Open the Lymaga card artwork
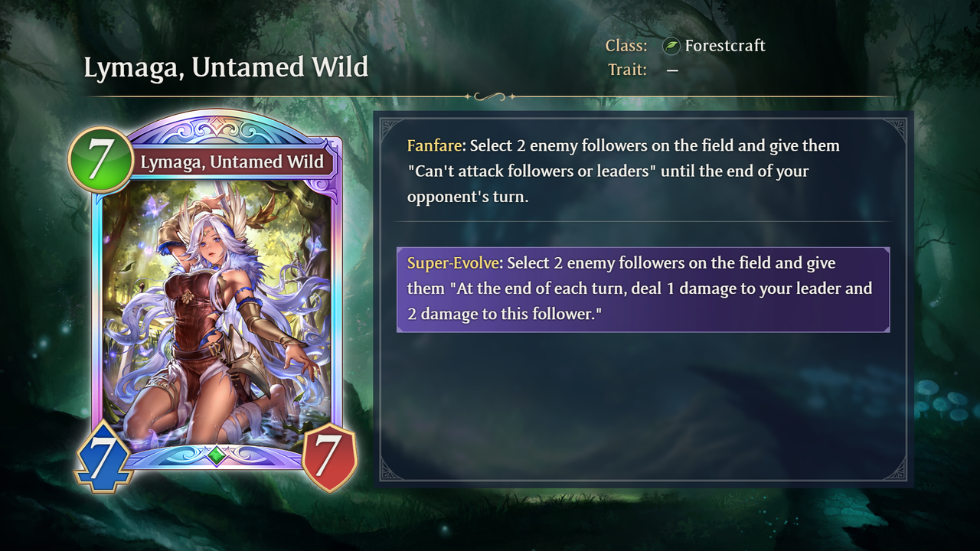The image size is (980, 551). coord(217,310)
